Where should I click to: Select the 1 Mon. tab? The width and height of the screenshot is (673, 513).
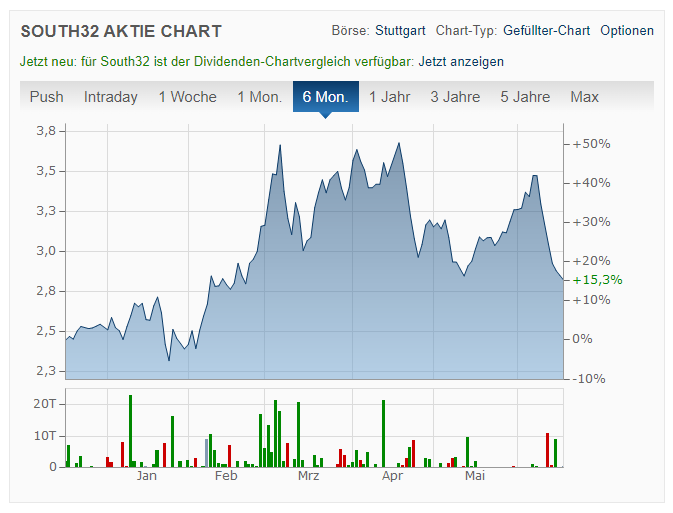click(x=260, y=97)
